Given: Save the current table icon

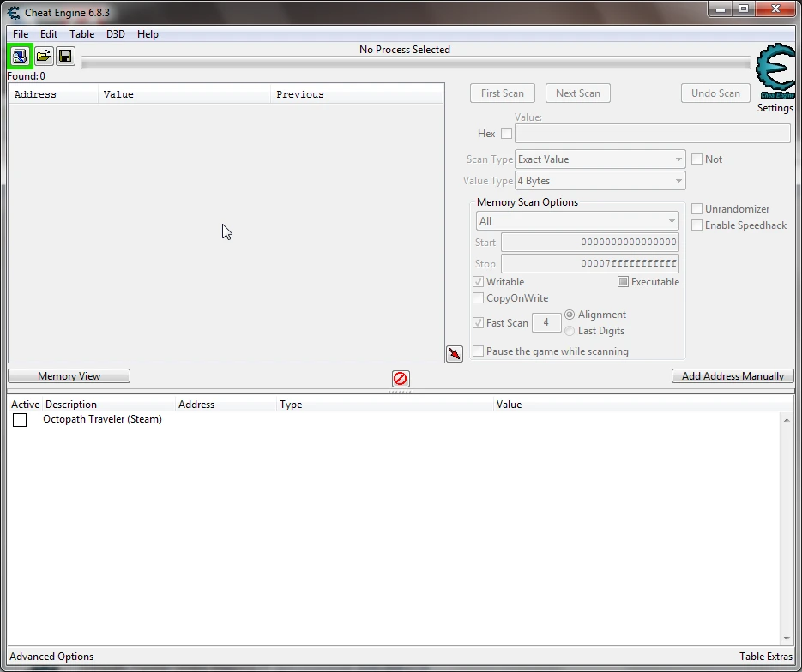Looking at the screenshot, I should click(65, 57).
